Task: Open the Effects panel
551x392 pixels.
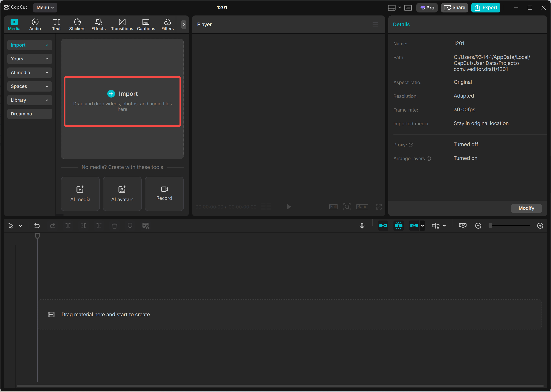Action: pos(98,24)
